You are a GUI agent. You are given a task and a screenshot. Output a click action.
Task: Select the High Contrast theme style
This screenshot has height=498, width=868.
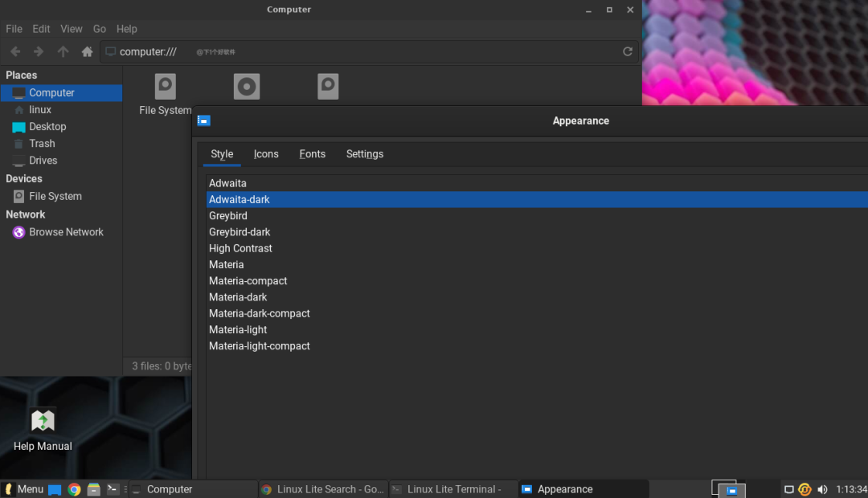[240, 247]
